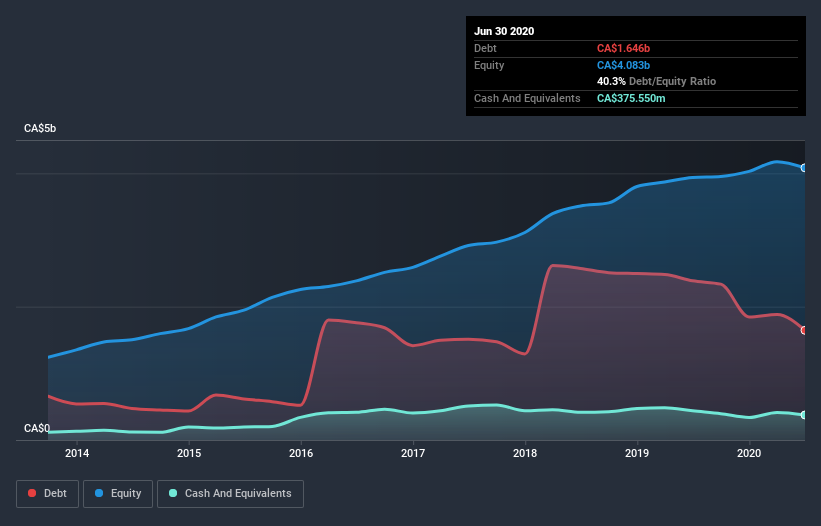Click the Equity row label in tooltip
821x526 pixels.
pos(489,65)
